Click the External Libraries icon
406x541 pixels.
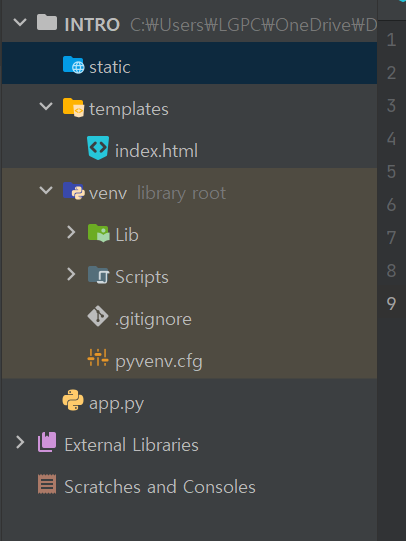tap(47, 442)
